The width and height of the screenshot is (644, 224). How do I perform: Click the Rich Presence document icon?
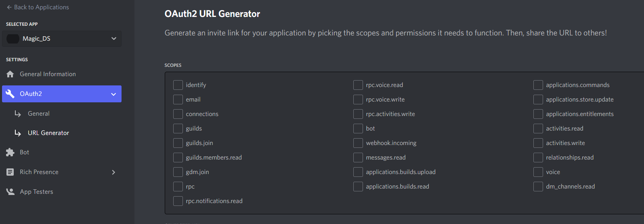click(x=10, y=172)
